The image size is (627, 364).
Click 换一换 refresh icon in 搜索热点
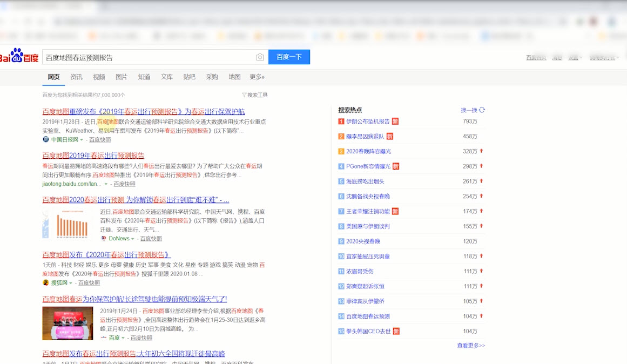482,110
